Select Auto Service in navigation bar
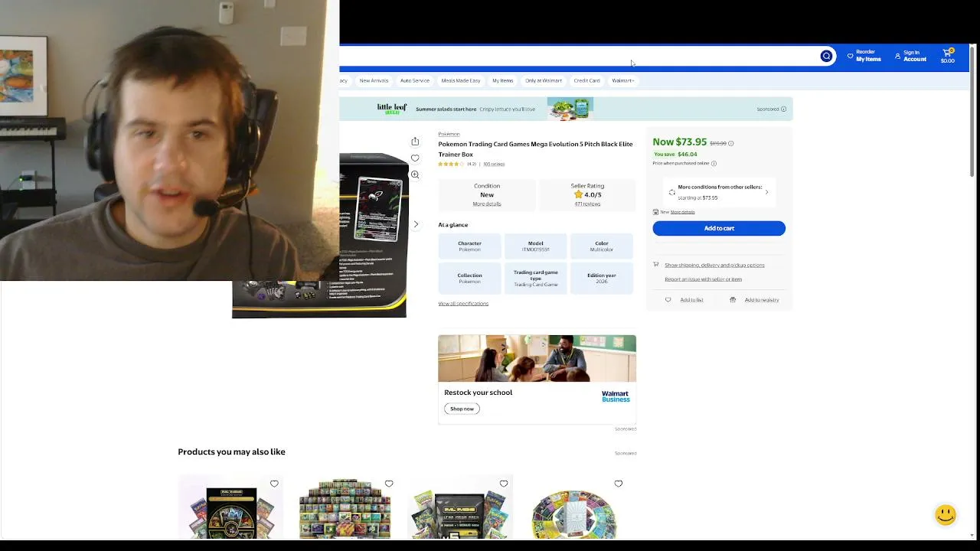 coord(415,80)
